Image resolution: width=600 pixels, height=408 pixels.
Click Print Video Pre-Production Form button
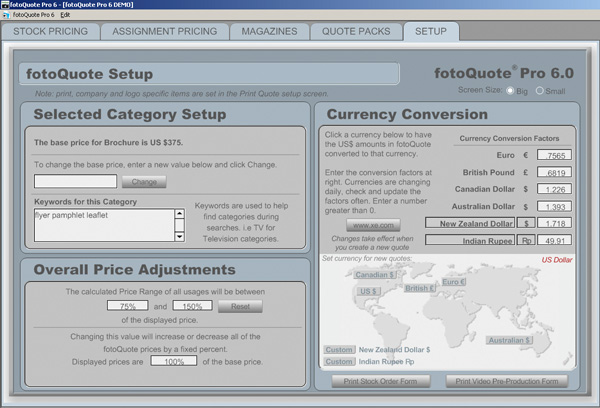[506, 381]
